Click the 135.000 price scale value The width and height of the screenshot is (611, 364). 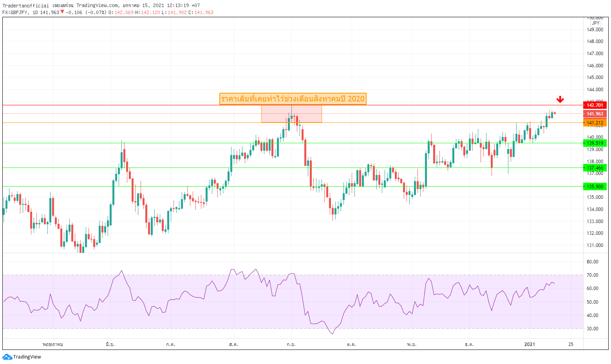(595, 197)
